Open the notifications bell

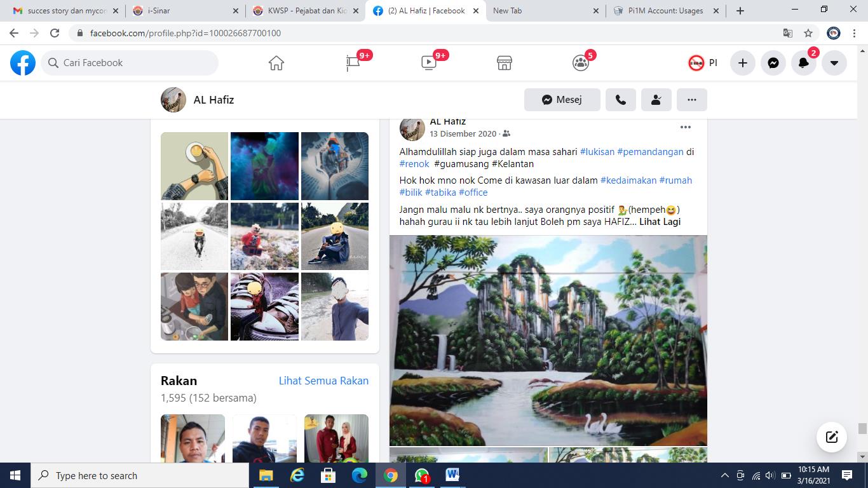tap(804, 63)
